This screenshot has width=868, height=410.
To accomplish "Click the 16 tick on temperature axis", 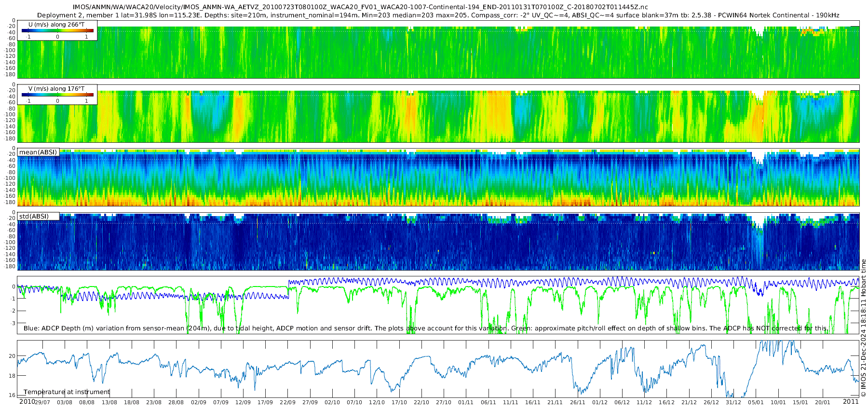I will point(12,396).
